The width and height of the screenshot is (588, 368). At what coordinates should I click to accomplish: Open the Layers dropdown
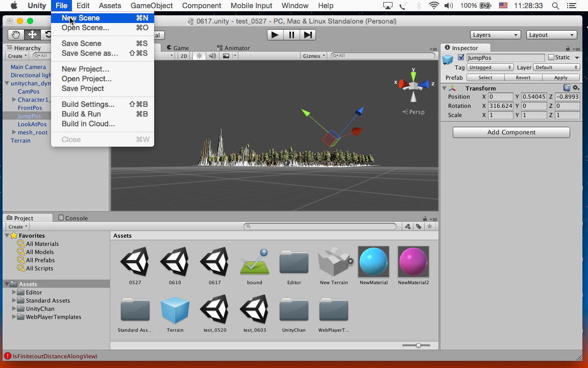(495, 35)
